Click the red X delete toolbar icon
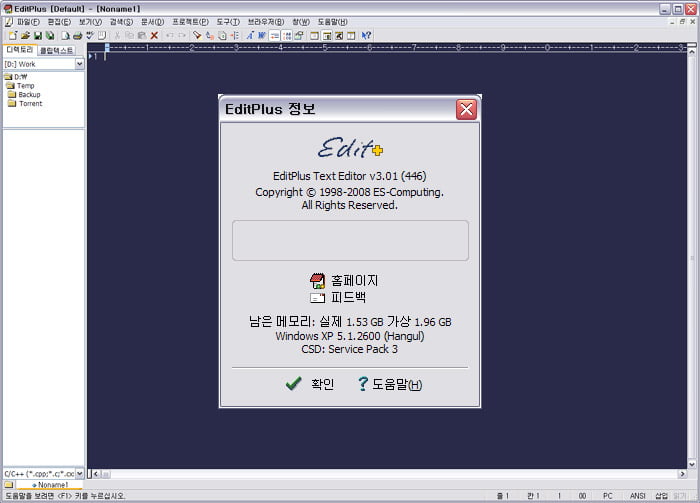The width and height of the screenshot is (700, 503). tap(154, 35)
